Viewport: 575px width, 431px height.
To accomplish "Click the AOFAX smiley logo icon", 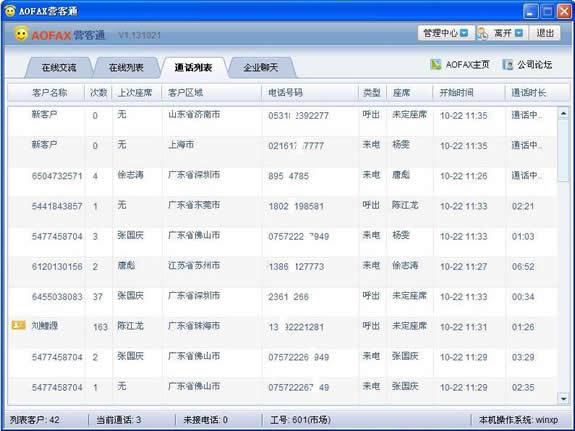I will coord(21,34).
